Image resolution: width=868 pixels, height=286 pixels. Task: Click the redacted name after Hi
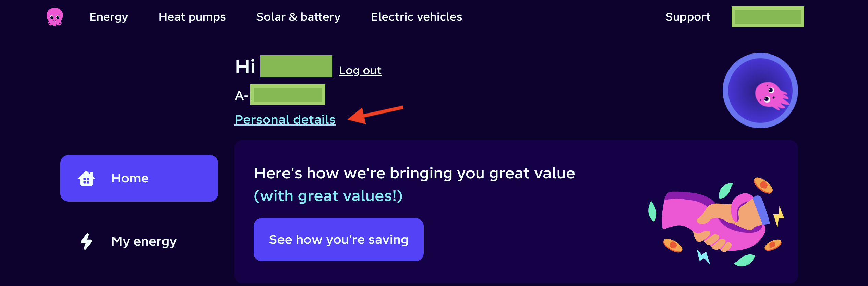point(296,66)
